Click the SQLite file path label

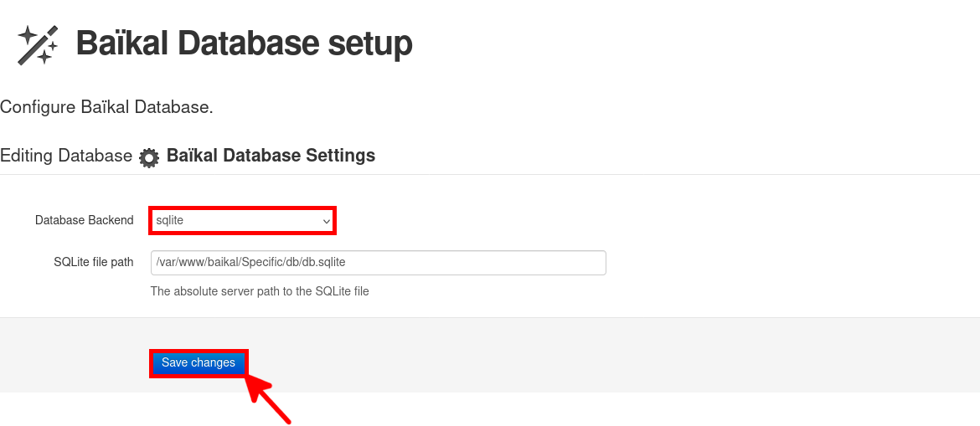(93, 262)
